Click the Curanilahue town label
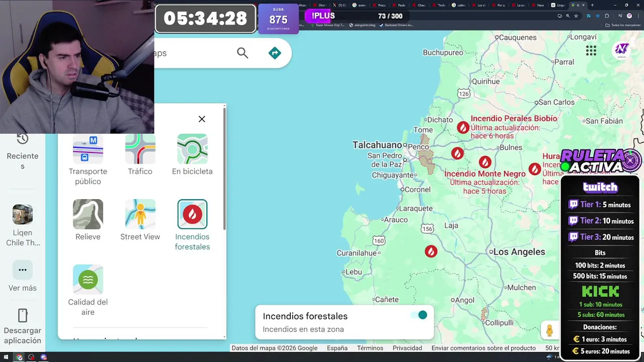Screen dimensions: 644x362 click(x=357, y=253)
